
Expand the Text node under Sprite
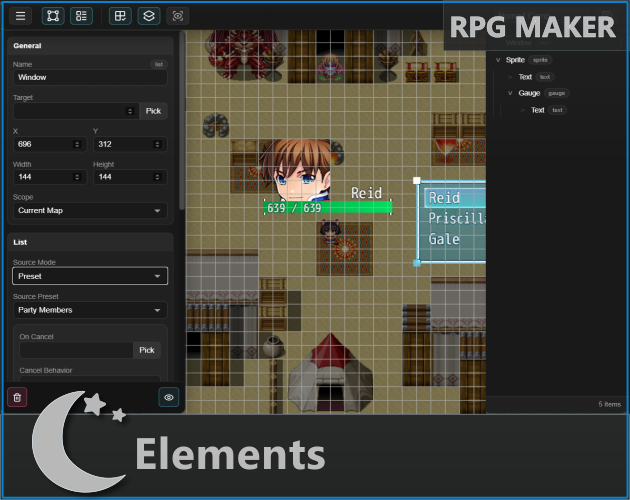coord(510,77)
